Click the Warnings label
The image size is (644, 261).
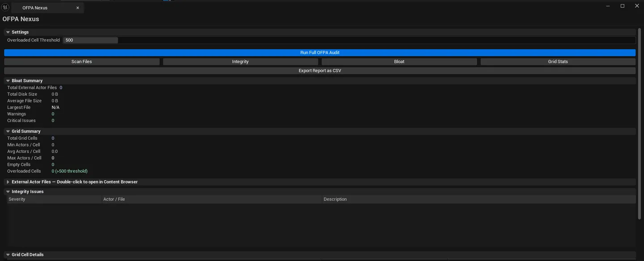[x=17, y=114]
